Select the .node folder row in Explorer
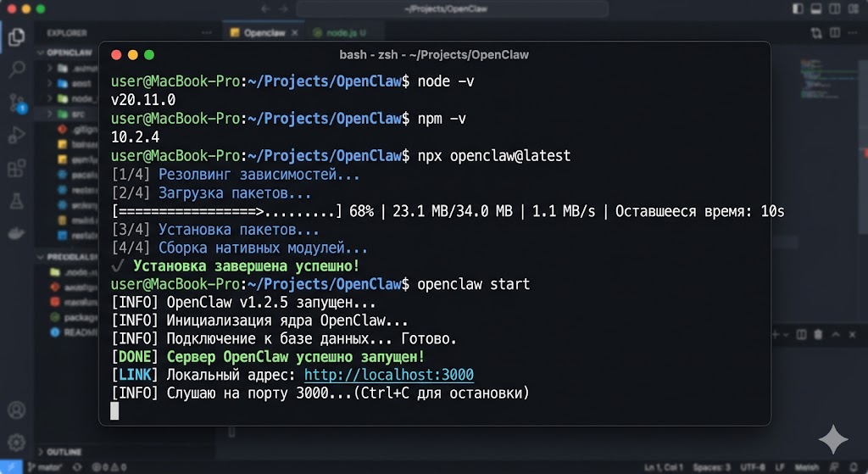The image size is (868, 474). (x=75, y=272)
